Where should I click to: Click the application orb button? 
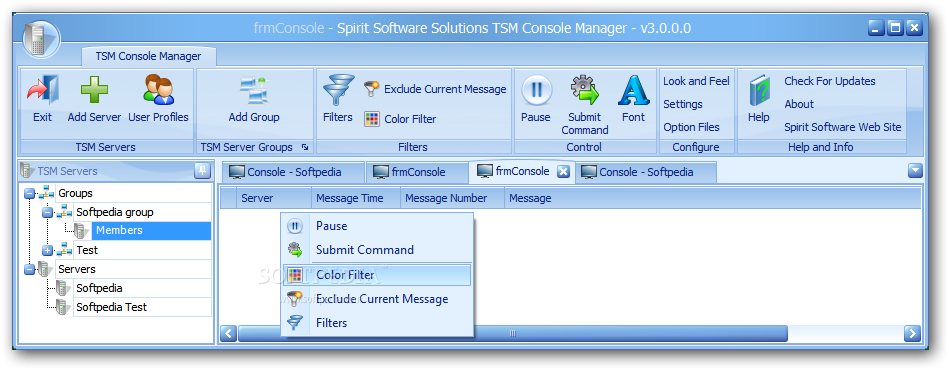point(41,39)
